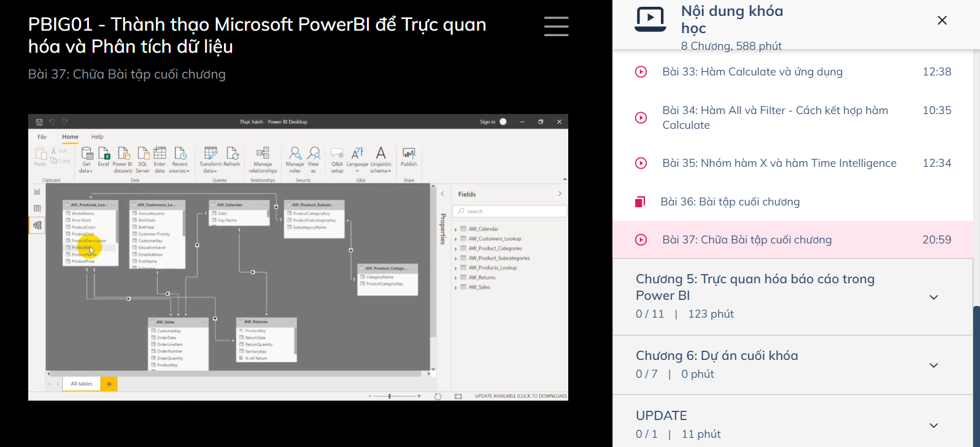Open the File menu in Power BI
The image size is (980, 447).
42,137
